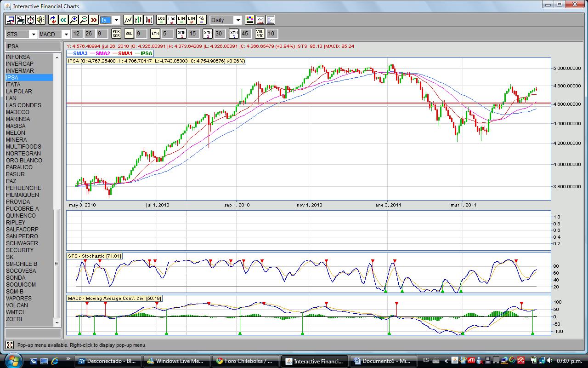Select LOG equal scale button
Viewport: 588px width, 368px height.
pyautogui.click(x=161, y=20)
